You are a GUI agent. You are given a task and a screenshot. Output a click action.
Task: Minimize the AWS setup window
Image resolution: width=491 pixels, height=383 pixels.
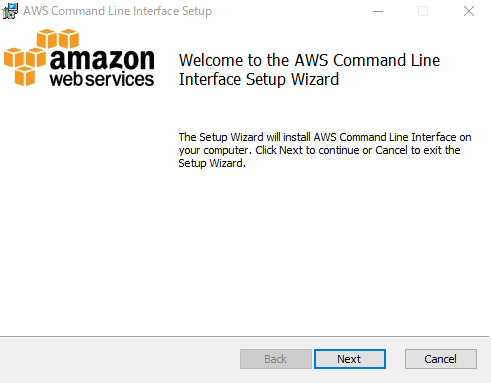pyautogui.click(x=378, y=11)
